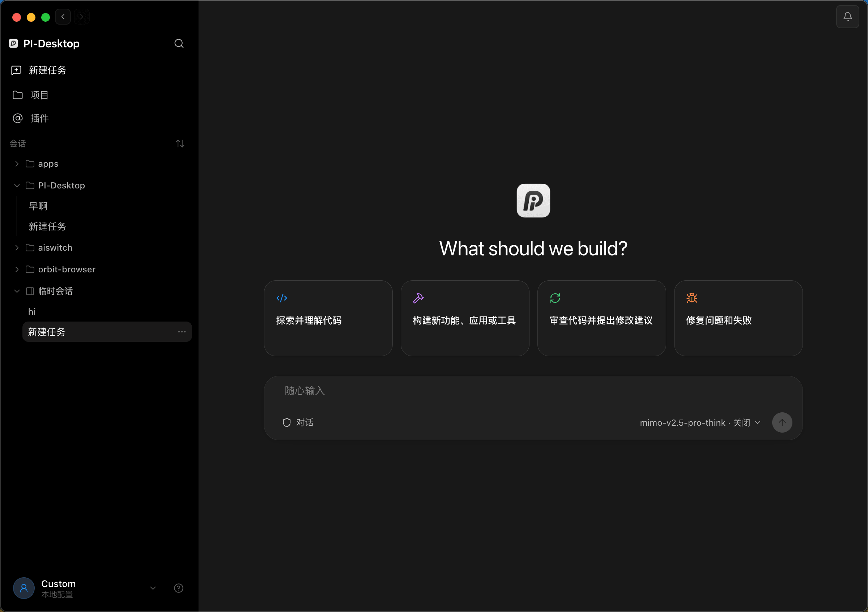868x612 pixels.
Task: Click the large PI logo in center
Action: click(x=533, y=200)
